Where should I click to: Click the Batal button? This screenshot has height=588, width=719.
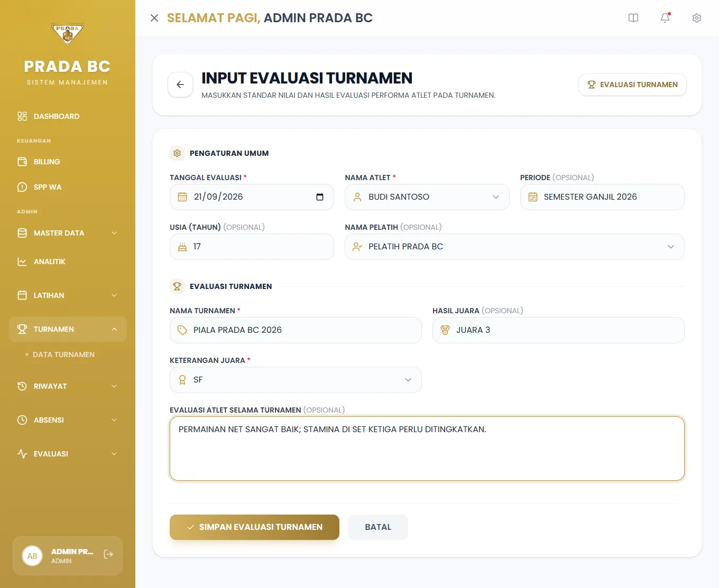click(378, 527)
